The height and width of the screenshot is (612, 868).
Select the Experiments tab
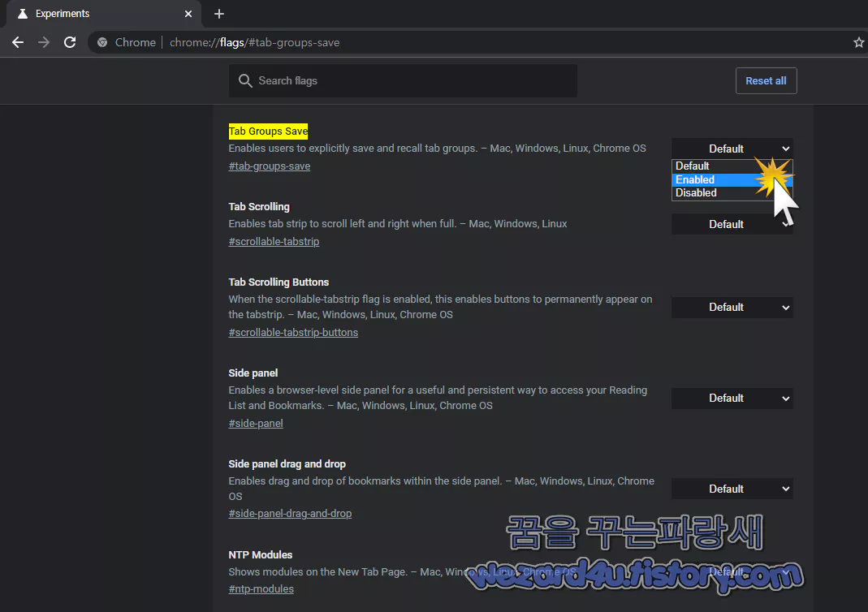click(x=103, y=14)
